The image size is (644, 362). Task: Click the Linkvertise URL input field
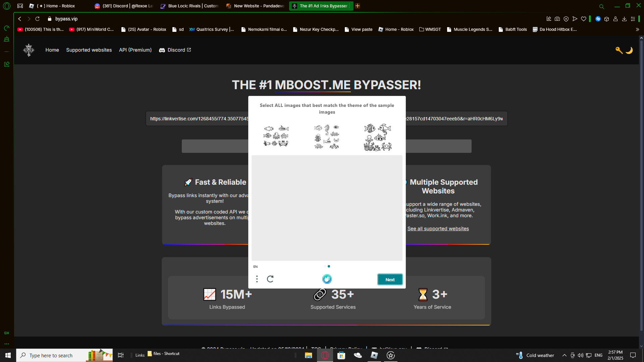[198, 119]
